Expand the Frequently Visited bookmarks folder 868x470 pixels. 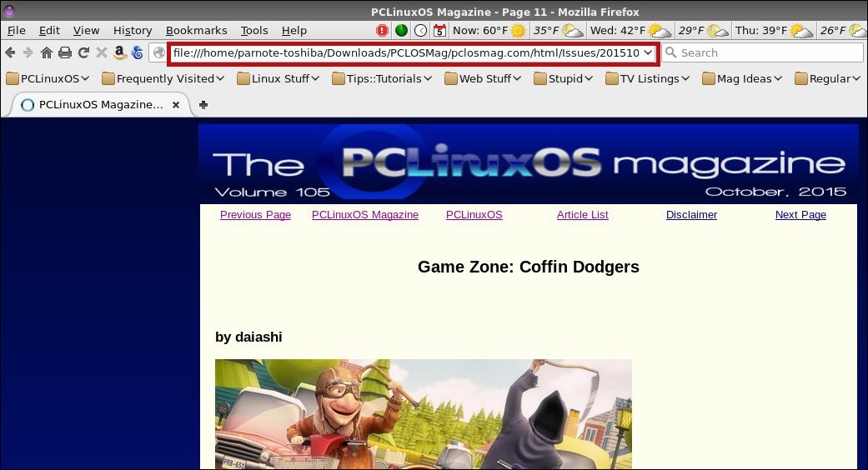click(163, 78)
